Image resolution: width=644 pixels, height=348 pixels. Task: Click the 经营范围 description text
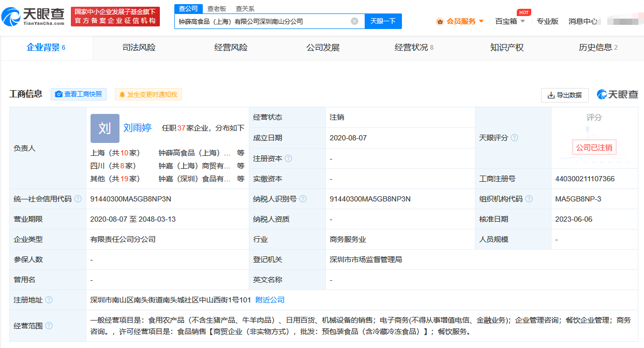click(x=361, y=326)
